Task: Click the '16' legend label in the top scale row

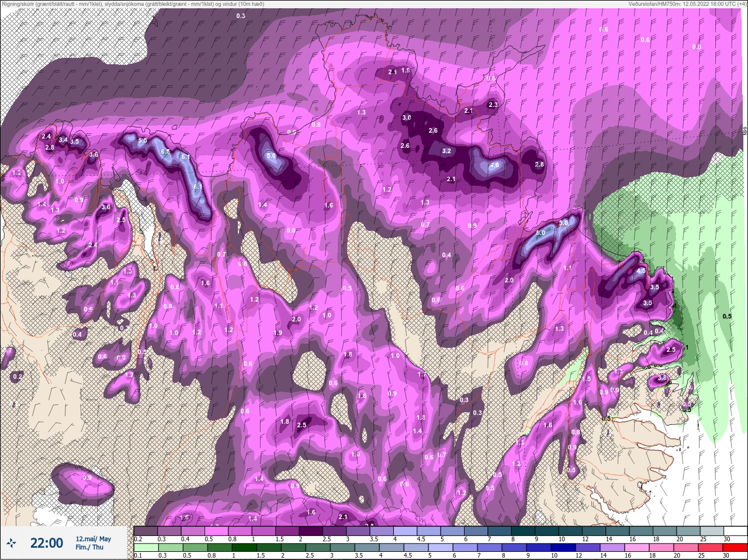Action: tap(632, 539)
